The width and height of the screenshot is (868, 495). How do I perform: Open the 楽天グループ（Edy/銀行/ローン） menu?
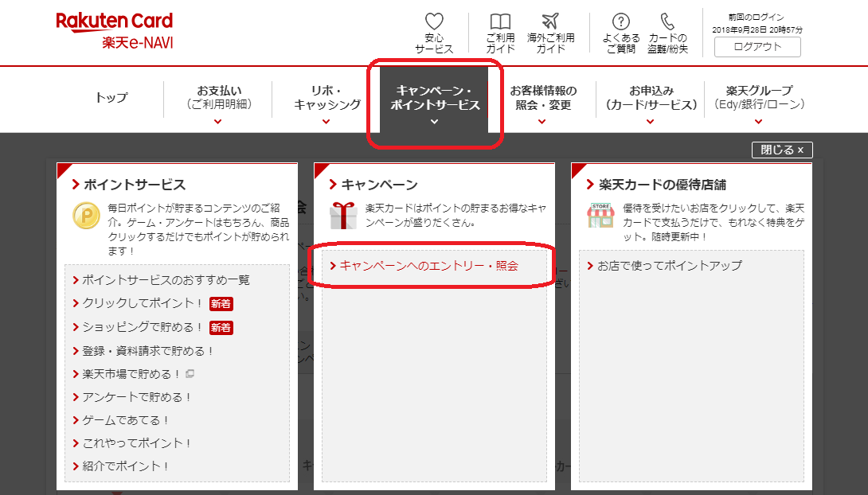(x=759, y=97)
